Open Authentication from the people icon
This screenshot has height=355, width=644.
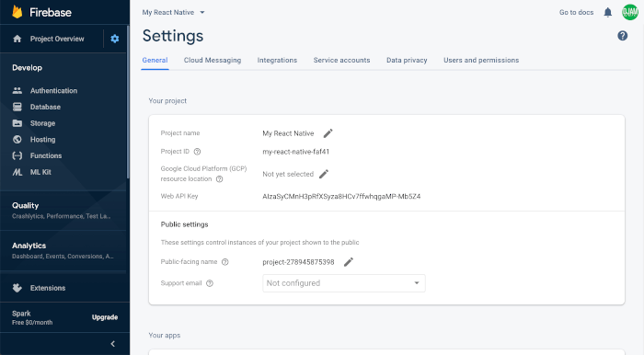17,90
